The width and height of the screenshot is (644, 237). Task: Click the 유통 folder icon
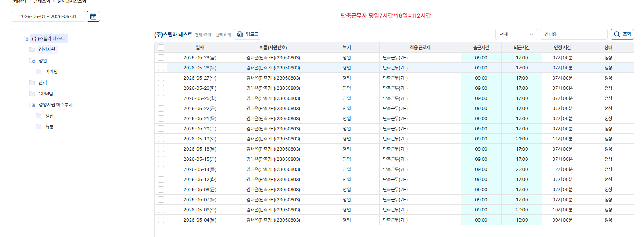click(39, 127)
